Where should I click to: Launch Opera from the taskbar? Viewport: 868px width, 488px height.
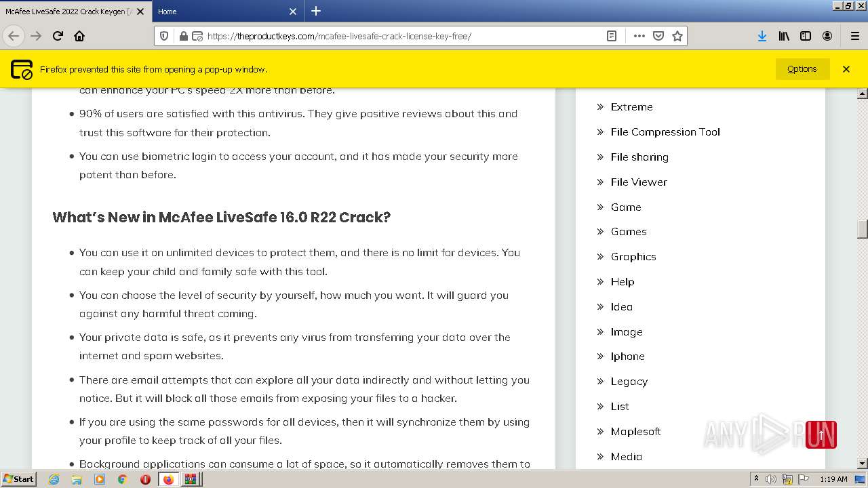(145, 479)
